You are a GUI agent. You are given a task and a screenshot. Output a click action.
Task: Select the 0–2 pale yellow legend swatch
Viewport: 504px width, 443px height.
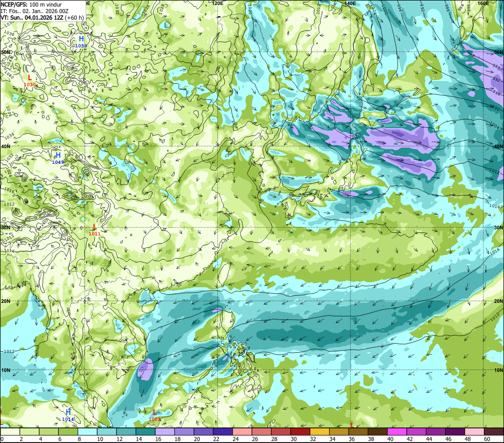coord(10,431)
